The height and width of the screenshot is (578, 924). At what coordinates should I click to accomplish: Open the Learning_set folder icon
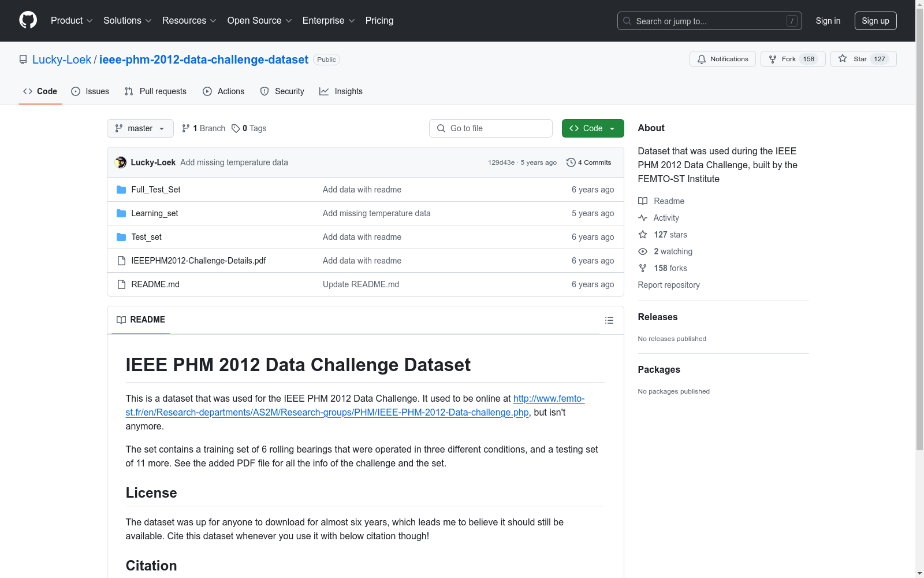(121, 213)
